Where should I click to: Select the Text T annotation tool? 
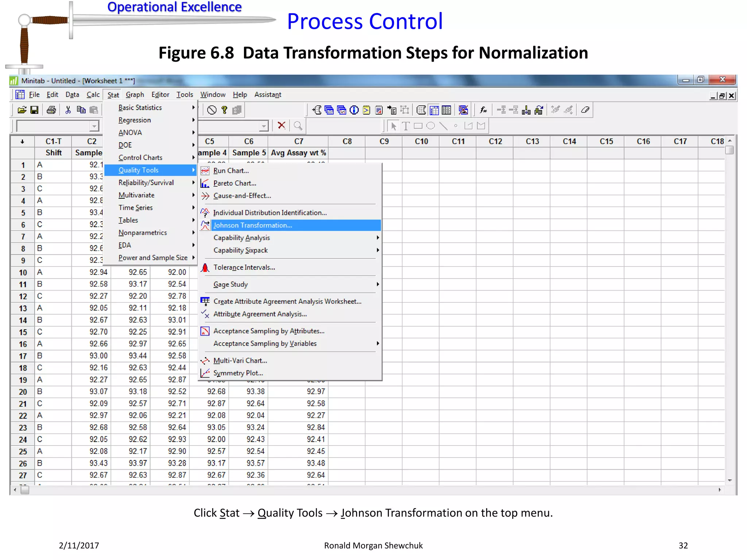coord(406,126)
